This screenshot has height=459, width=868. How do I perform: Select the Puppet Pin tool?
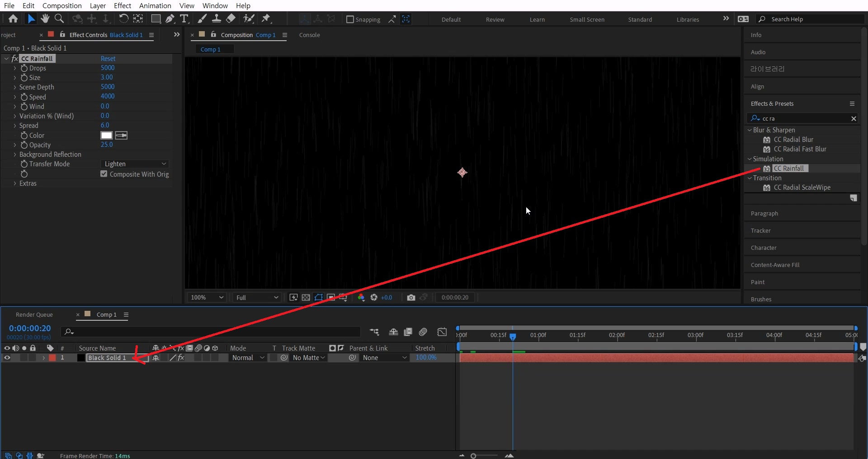pyautogui.click(x=266, y=19)
